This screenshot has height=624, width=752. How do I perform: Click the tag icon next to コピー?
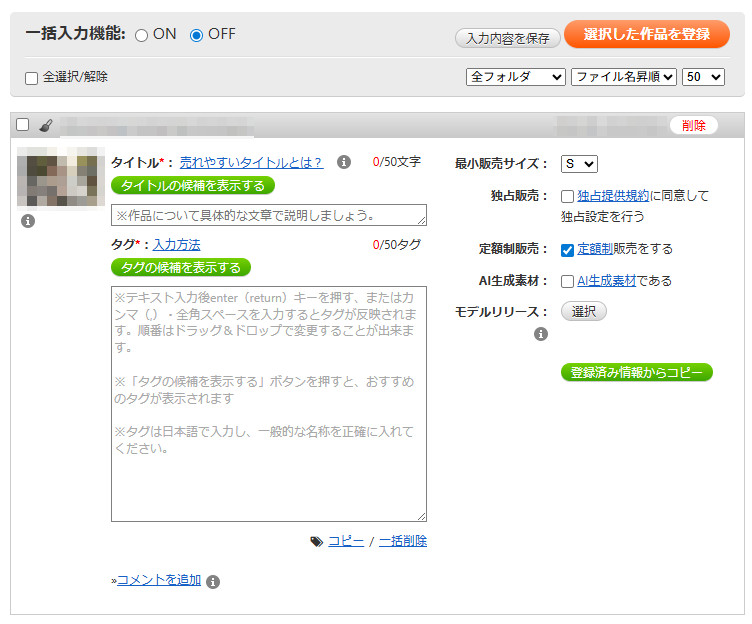(317, 541)
